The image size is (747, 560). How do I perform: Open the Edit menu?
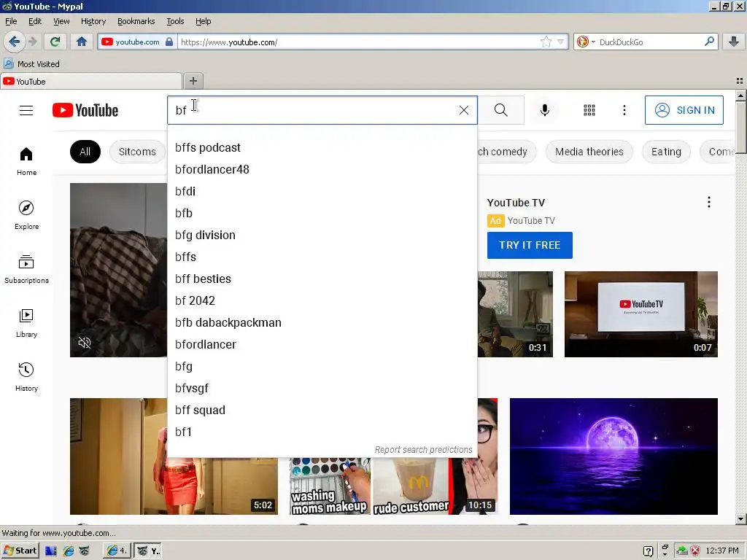35,21
